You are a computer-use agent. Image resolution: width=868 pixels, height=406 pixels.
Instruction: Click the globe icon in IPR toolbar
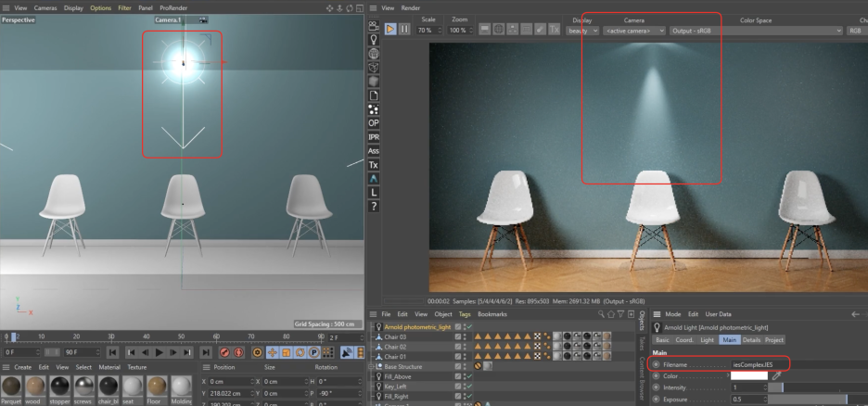click(498, 30)
